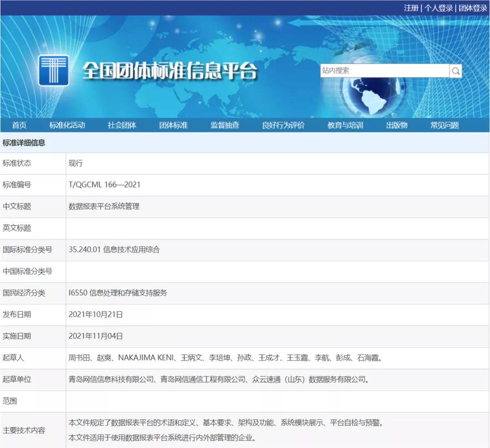The image size is (490, 448).
Task: Type in the 站内搜索 search field
Action: click(x=384, y=71)
